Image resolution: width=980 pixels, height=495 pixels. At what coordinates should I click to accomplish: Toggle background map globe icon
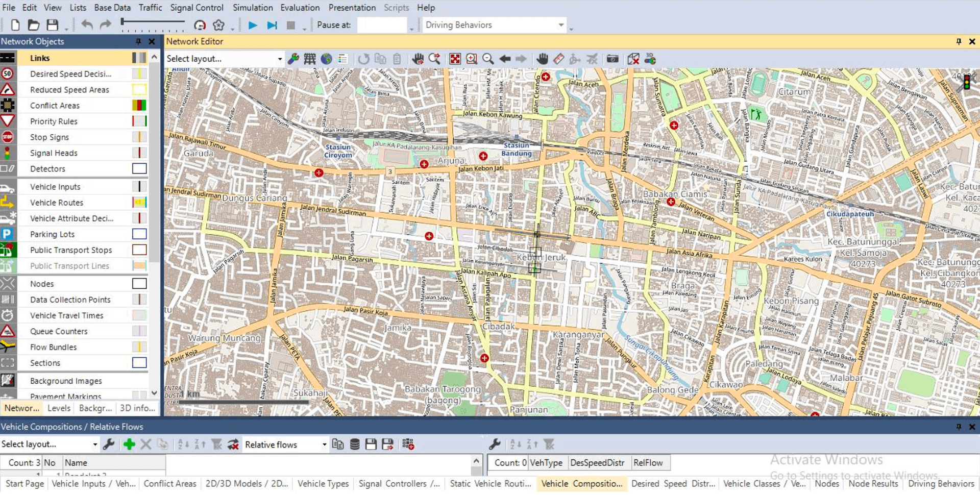pos(326,59)
